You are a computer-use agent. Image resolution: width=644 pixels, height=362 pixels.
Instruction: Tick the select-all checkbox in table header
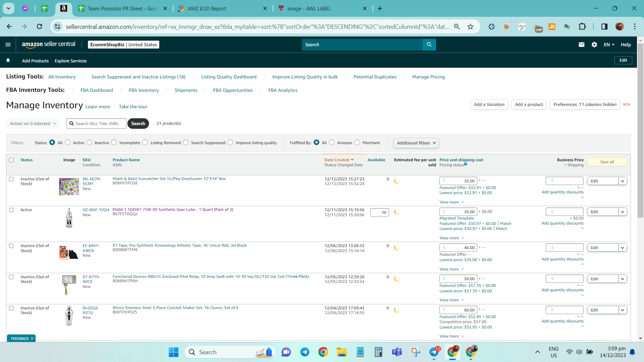click(x=11, y=160)
